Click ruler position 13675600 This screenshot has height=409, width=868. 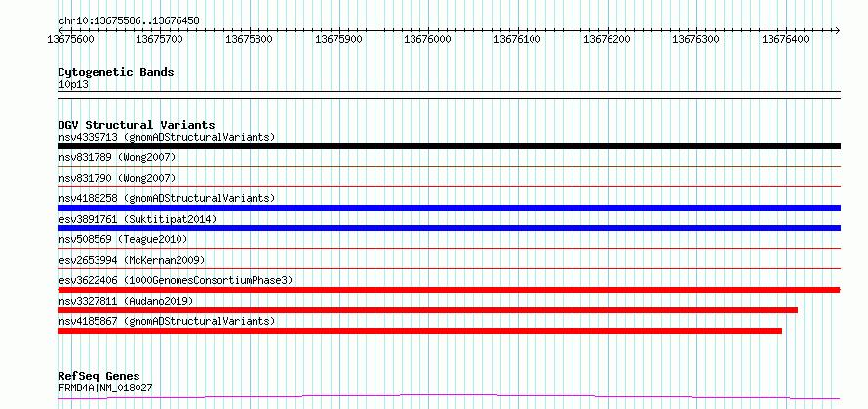point(70,39)
